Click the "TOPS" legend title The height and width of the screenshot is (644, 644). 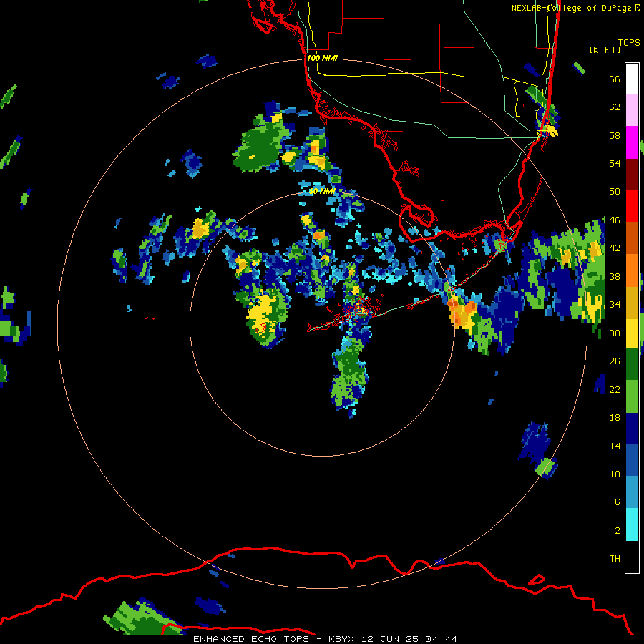[x=629, y=42]
